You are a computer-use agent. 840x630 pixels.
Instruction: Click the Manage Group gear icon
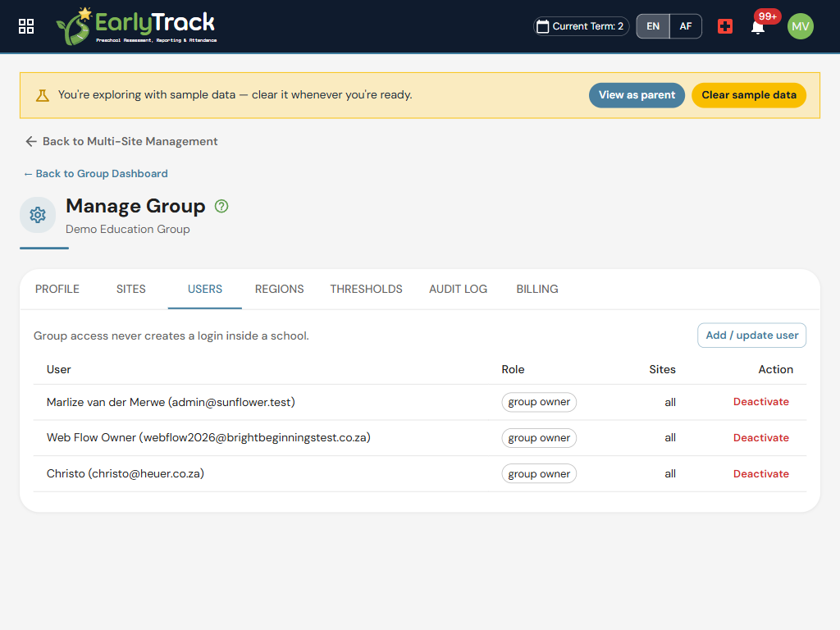tap(38, 215)
